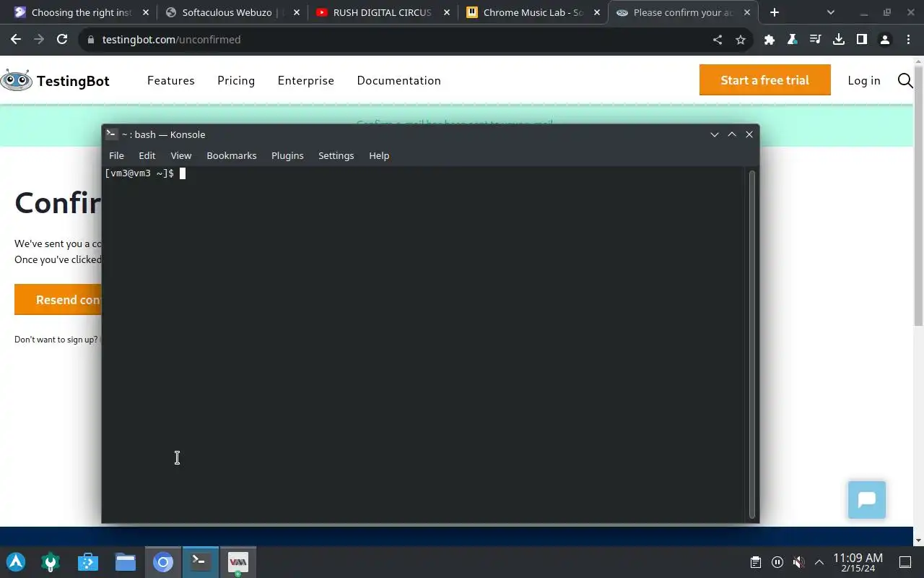Open Pricing navigation link
The image size is (924, 578).
point(236,80)
